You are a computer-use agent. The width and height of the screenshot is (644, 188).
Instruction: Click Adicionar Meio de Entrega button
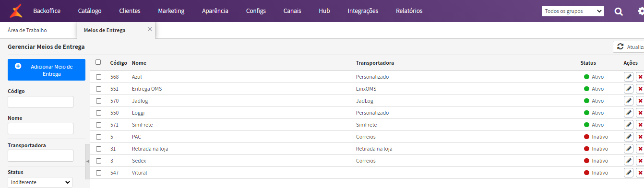pyautogui.click(x=47, y=70)
